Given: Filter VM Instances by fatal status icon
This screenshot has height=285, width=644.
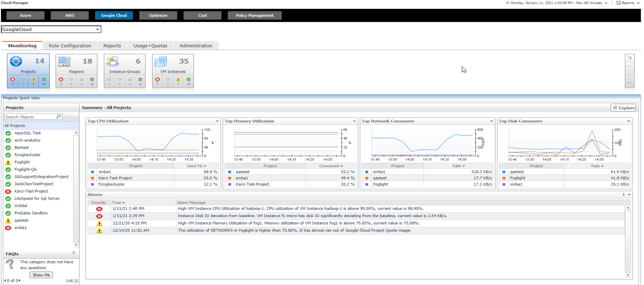Looking at the screenshot, I should pyautogui.click(x=157, y=80).
